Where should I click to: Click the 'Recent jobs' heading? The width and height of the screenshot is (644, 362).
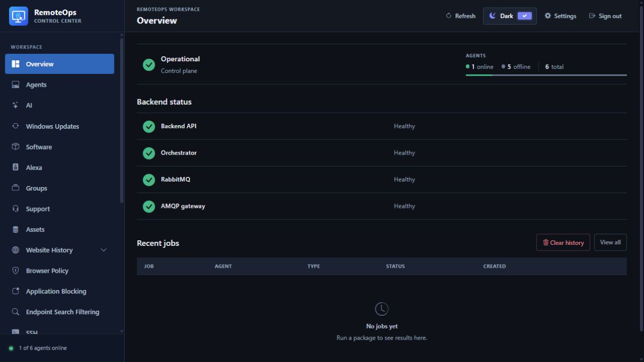coord(158,243)
